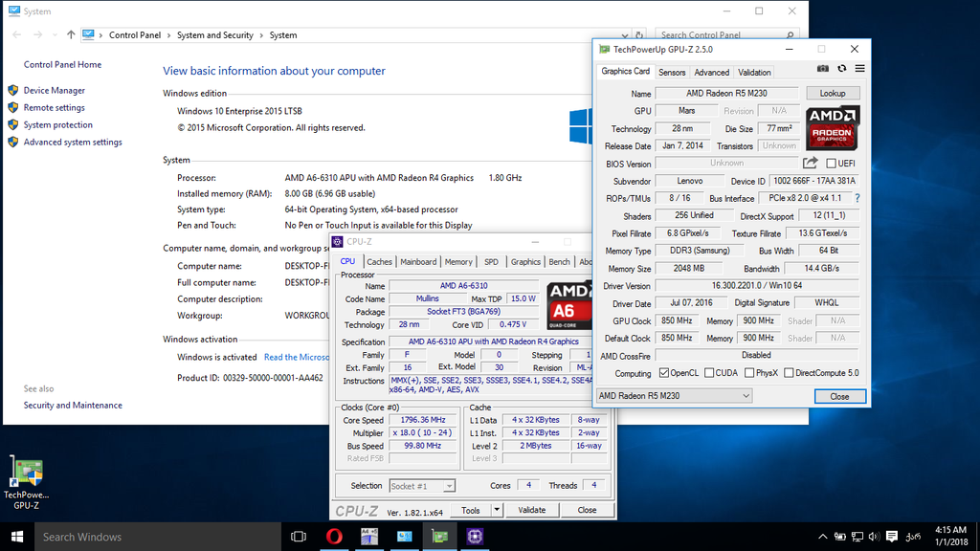Open the CPU-Z Bench tab
Viewport: 980px width, 551px height.
click(559, 262)
